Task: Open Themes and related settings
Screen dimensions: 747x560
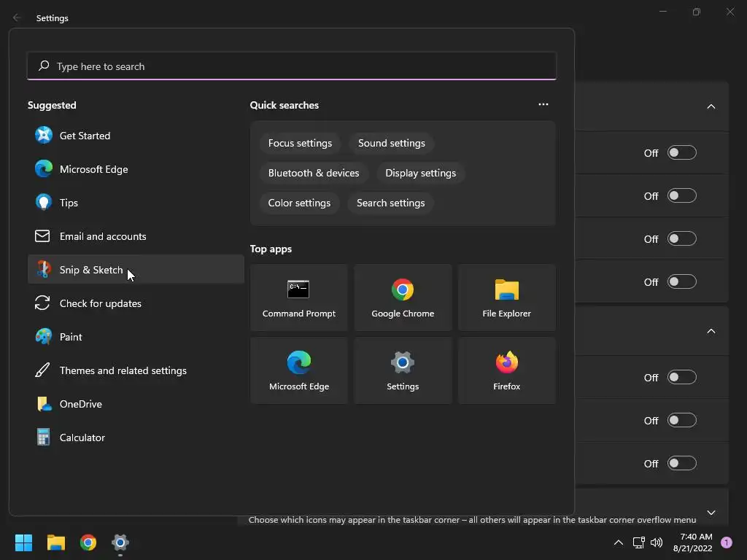Action: point(136,370)
